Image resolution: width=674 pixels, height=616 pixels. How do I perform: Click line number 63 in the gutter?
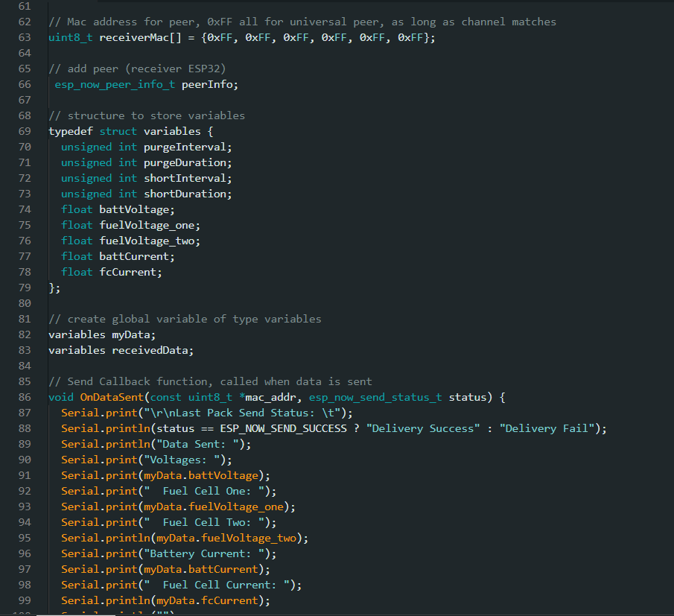point(25,37)
